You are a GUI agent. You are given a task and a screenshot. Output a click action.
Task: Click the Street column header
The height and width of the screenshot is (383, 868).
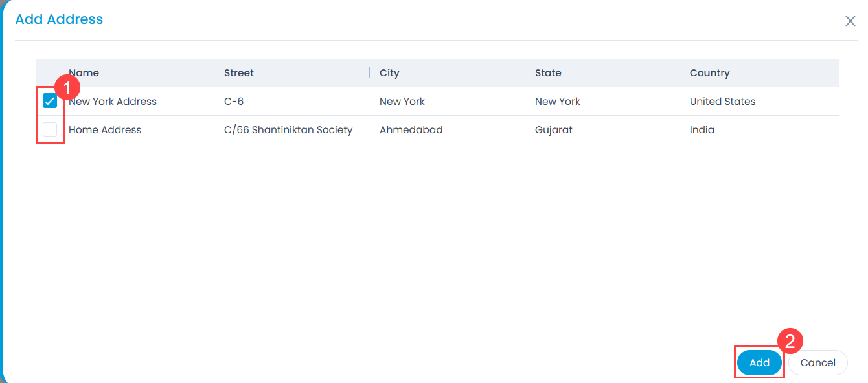click(x=239, y=73)
